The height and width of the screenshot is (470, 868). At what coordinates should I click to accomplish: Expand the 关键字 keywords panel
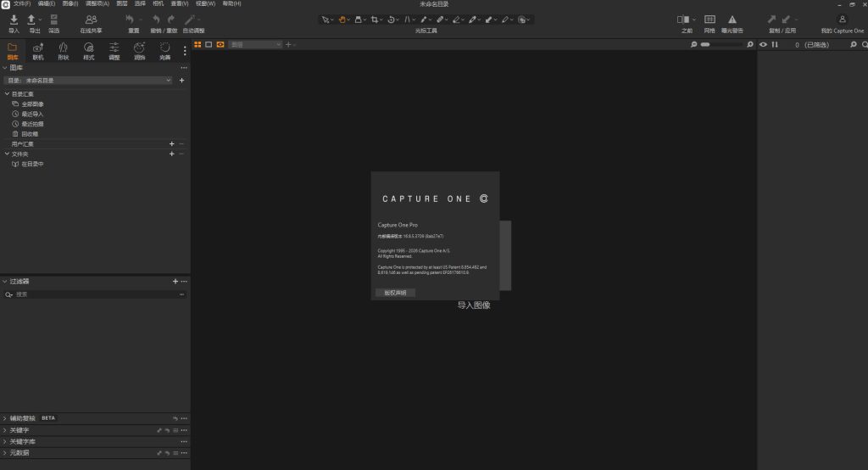pos(5,430)
